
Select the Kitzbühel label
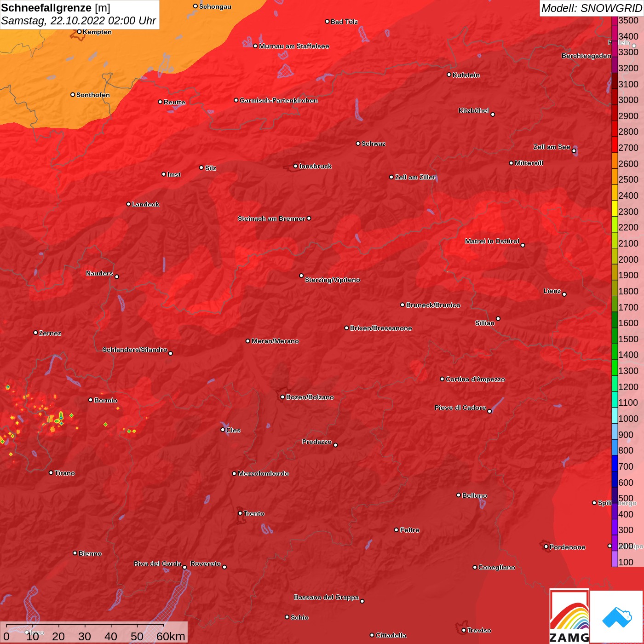(x=474, y=110)
